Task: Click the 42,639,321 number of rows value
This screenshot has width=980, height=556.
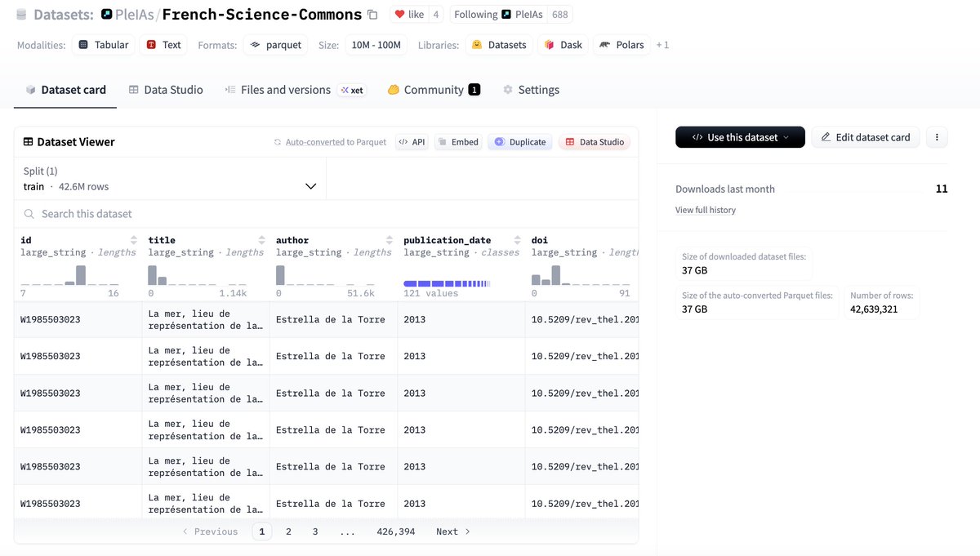Action: pyautogui.click(x=874, y=309)
